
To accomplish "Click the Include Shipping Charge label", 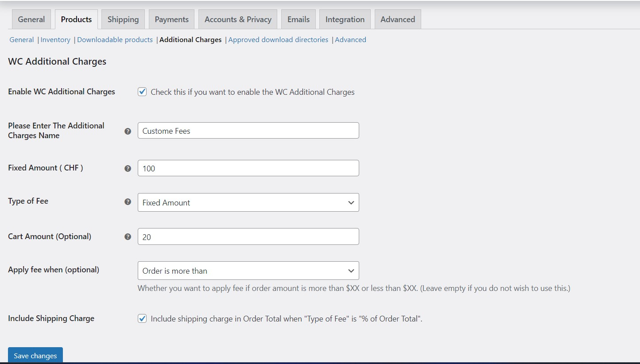I will 51,318.
